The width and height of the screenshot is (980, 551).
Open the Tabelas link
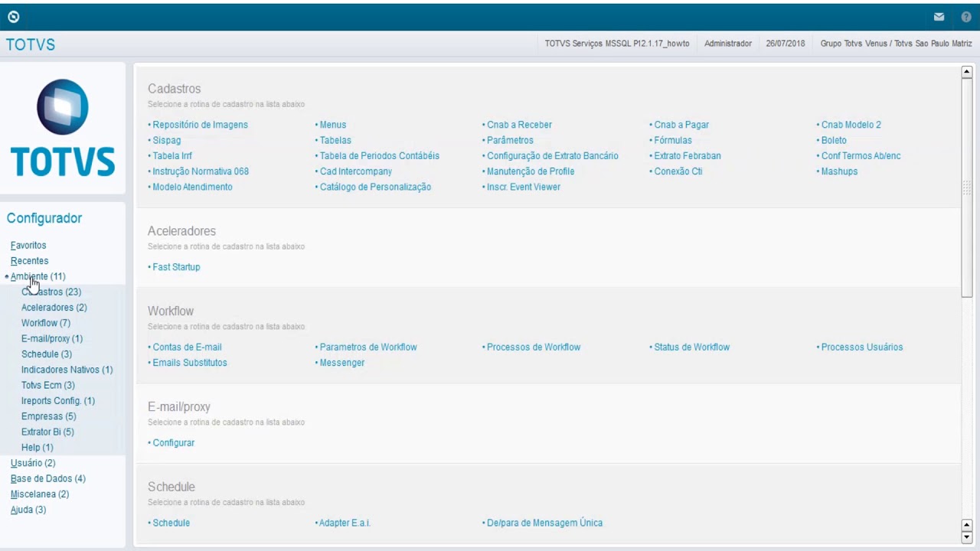pyautogui.click(x=335, y=140)
